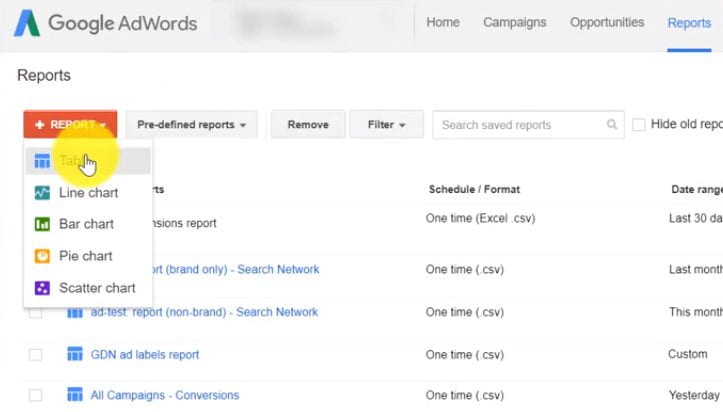
Task: Open the Opportunities tab
Action: point(607,23)
